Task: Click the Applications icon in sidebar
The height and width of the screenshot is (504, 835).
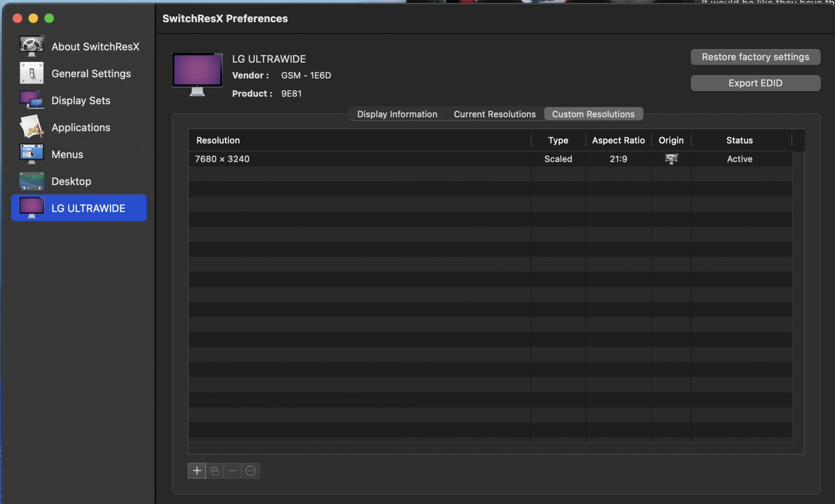Action: [31, 127]
